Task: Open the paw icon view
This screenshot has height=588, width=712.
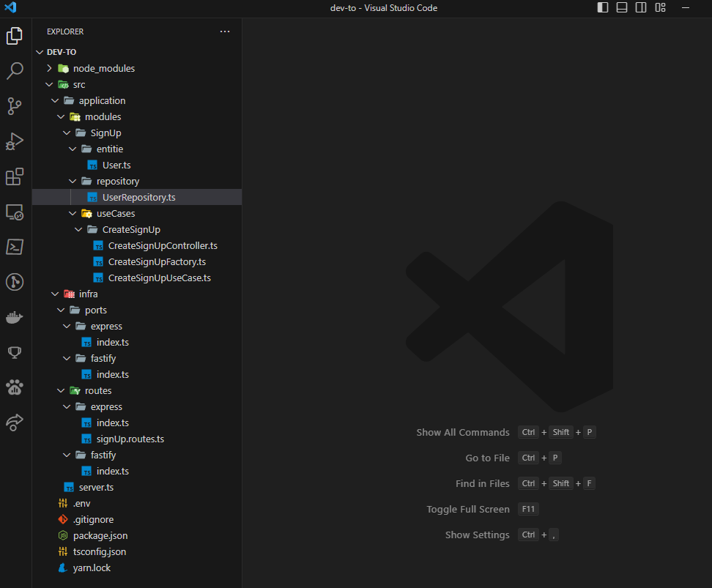Action: pyautogui.click(x=15, y=387)
